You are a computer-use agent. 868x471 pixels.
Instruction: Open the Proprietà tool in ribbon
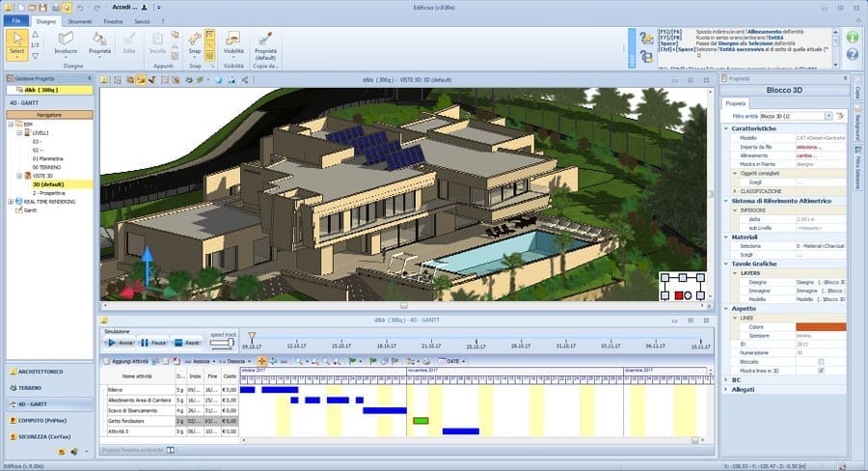tap(99, 43)
